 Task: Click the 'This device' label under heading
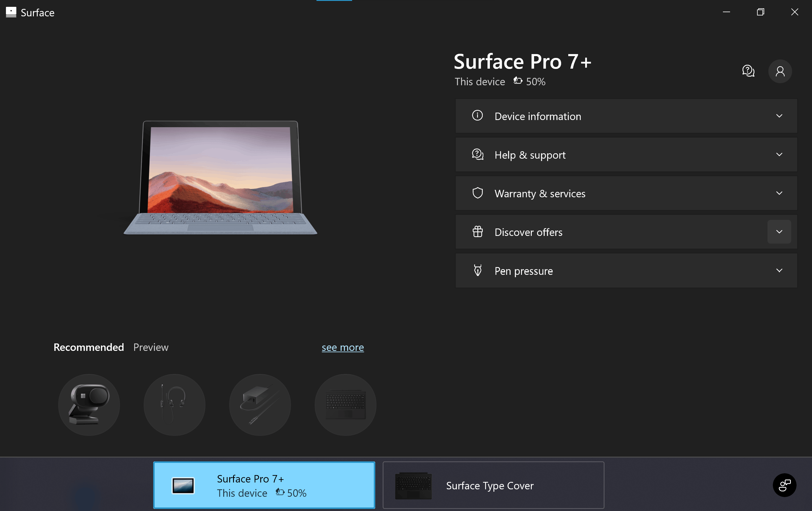[479, 81]
